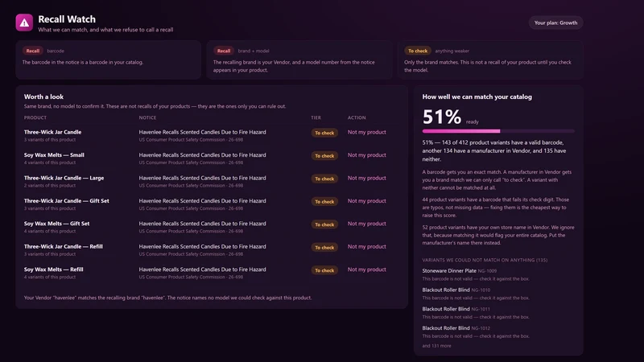Mark Soy Wax Melts — Small as Not my product
The image size is (644, 362).
[367, 155]
